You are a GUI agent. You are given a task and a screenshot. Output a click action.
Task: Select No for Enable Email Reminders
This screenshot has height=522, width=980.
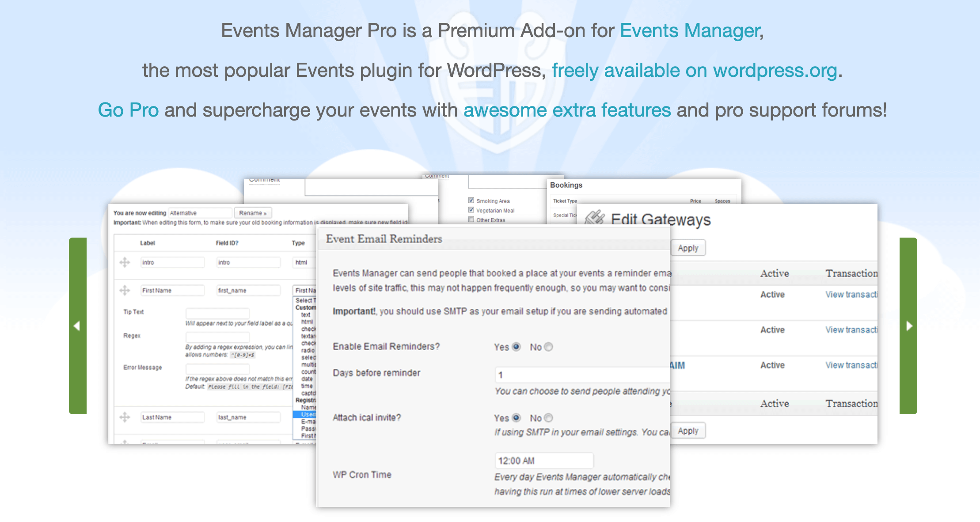(x=548, y=347)
